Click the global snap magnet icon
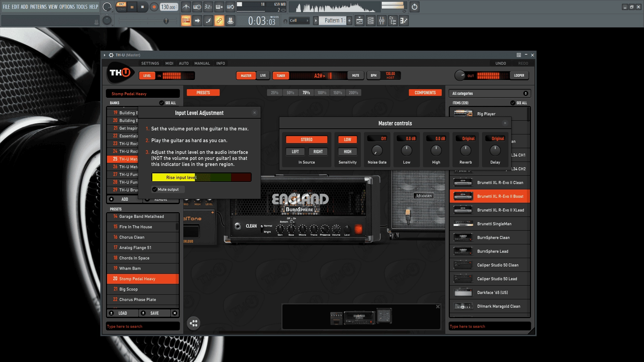644x362 pixels. click(x=285, y=21)
